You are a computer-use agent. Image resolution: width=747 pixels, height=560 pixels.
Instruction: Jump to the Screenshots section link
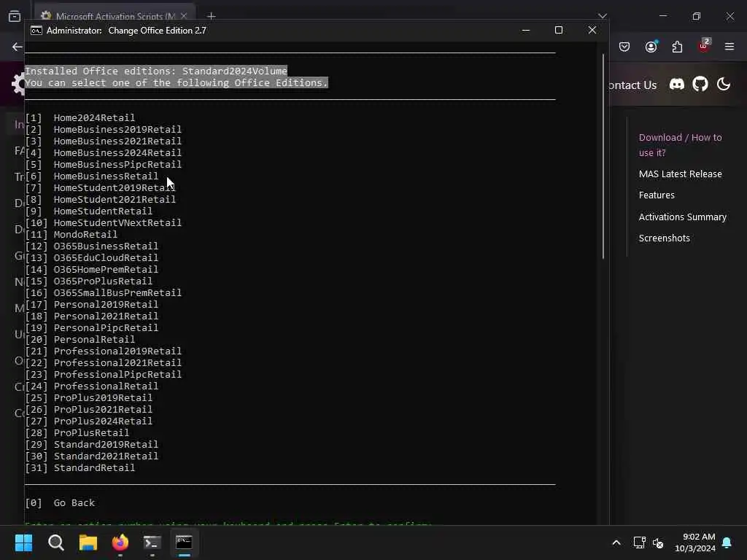(x=664, y=238)
